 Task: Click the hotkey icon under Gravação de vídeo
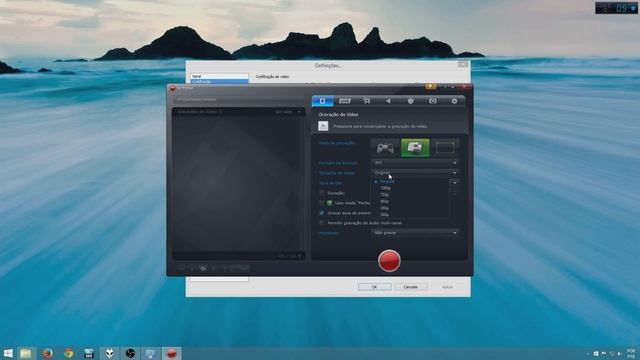[x=323, y=126]
